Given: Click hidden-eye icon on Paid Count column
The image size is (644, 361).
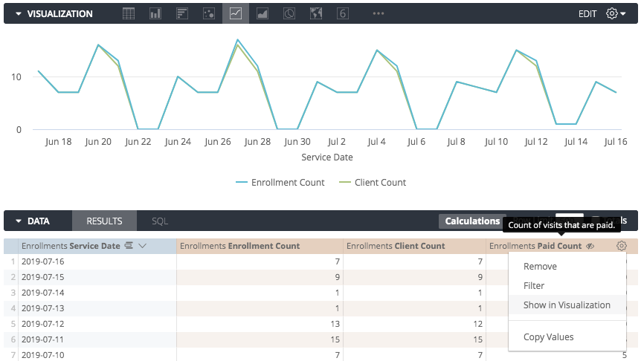Looking at the screenshot, I should 590,246.
